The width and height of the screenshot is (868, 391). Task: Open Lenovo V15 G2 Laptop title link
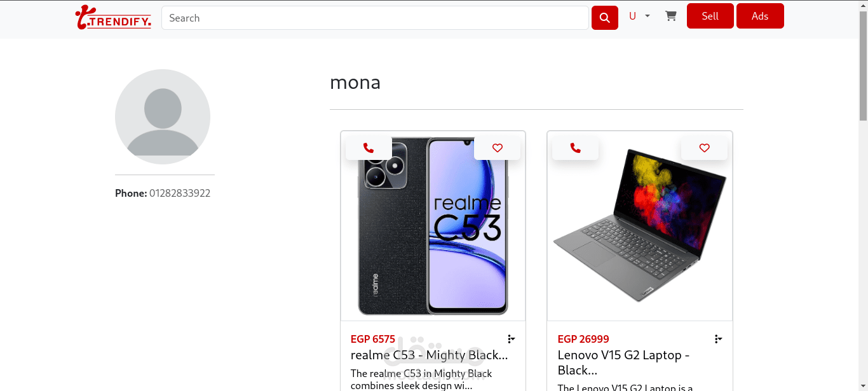click(624, 362)
